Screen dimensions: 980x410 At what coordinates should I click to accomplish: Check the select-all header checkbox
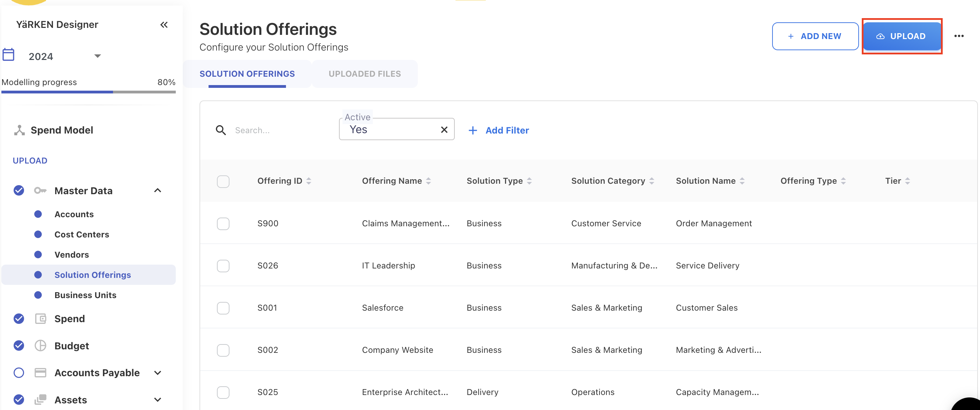(x=223, y=181)
